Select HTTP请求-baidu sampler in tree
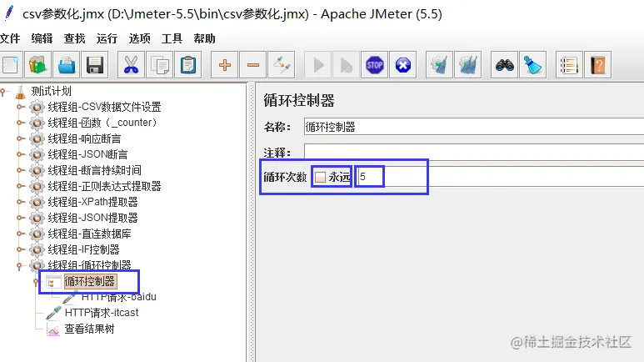This screenshot has height=362, width=644. 118,297
